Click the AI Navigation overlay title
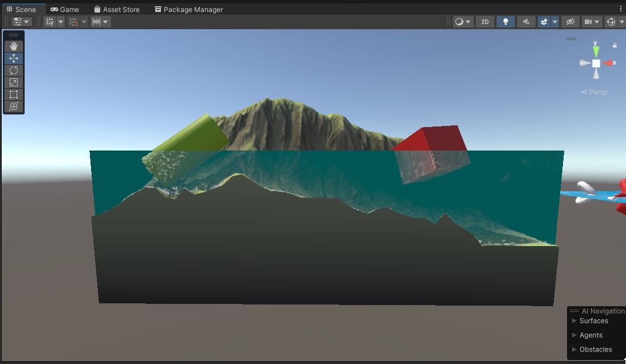 click(603, 311)
